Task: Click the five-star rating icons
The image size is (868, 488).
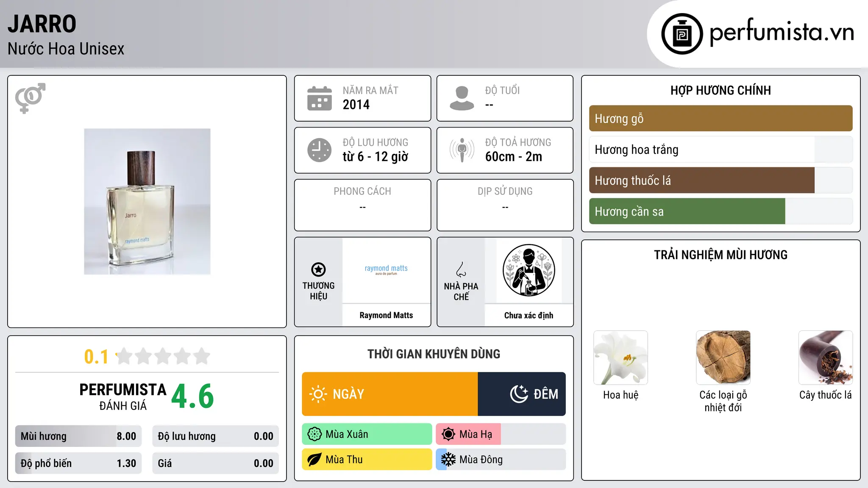Action: (163, 356)
